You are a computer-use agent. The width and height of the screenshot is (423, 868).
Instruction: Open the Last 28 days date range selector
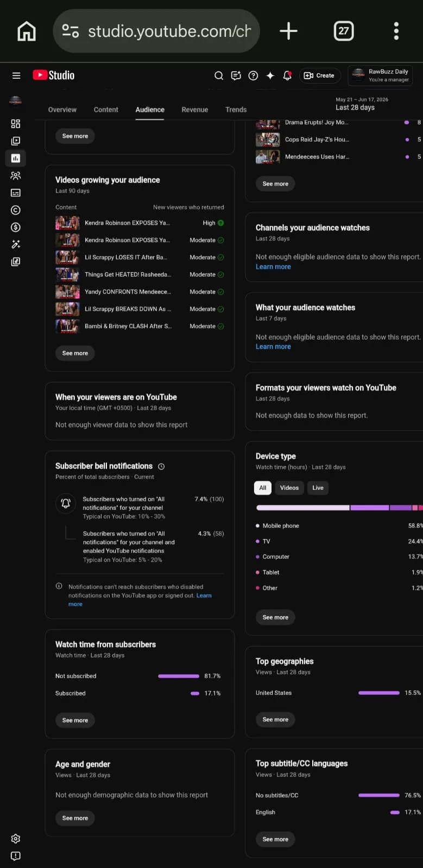362,104
